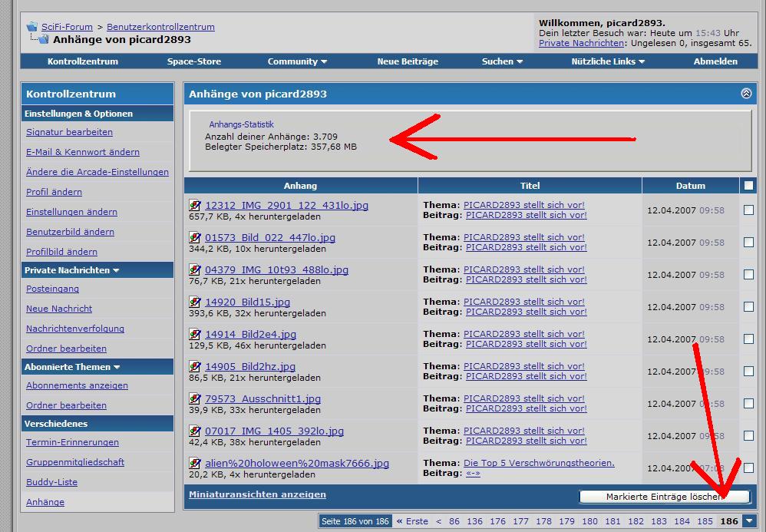This screenshot has width=766, height=532.
Task: Click the file icon next to 79573_Ausschnitt1.jpg
Action: (195, 398)
